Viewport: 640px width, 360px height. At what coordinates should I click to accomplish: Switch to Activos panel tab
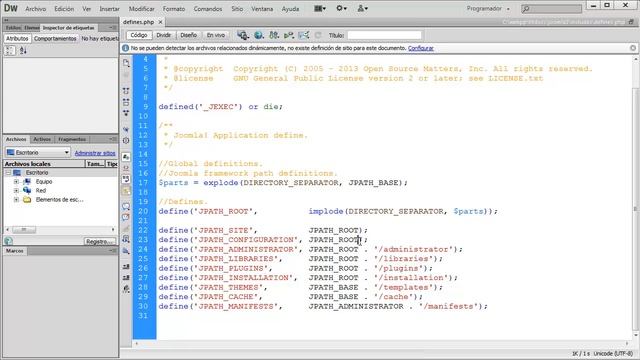(42, 139)
